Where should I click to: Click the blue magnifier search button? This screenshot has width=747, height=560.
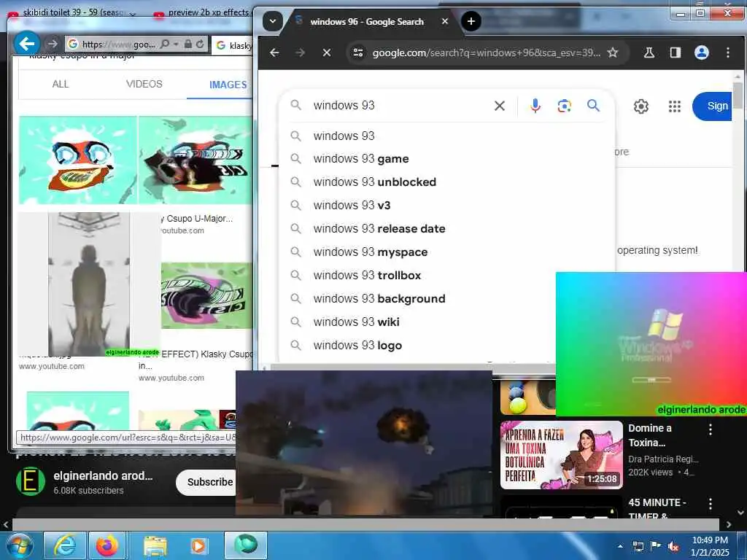coord(593,105)
